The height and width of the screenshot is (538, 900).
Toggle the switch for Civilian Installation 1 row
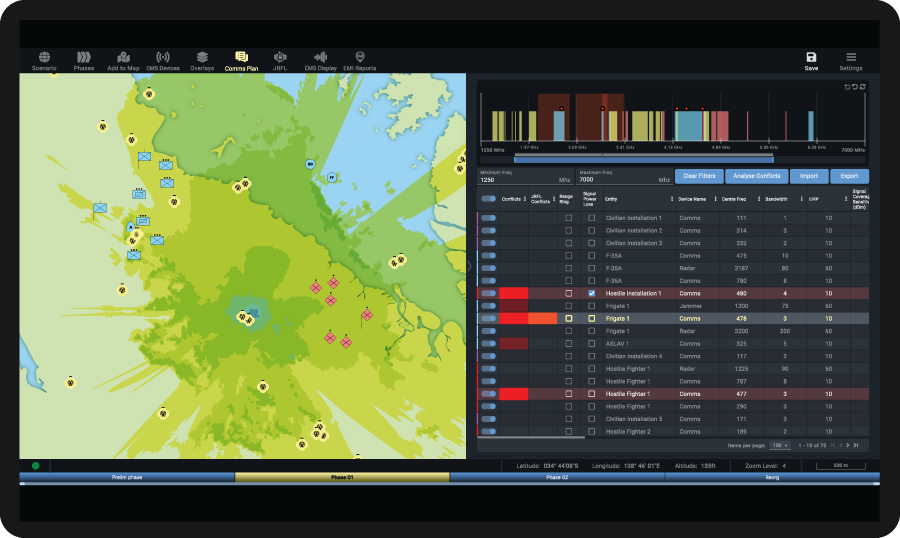coord(488,218)
